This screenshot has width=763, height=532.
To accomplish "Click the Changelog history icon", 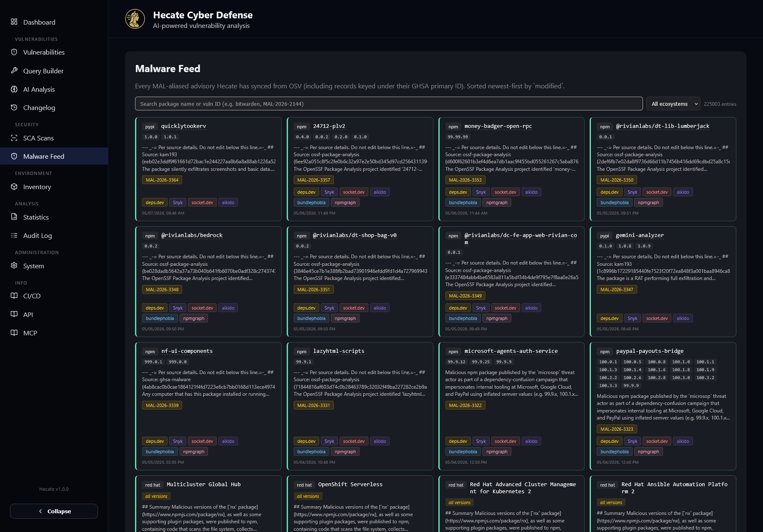I will click(x=14, y=107).
